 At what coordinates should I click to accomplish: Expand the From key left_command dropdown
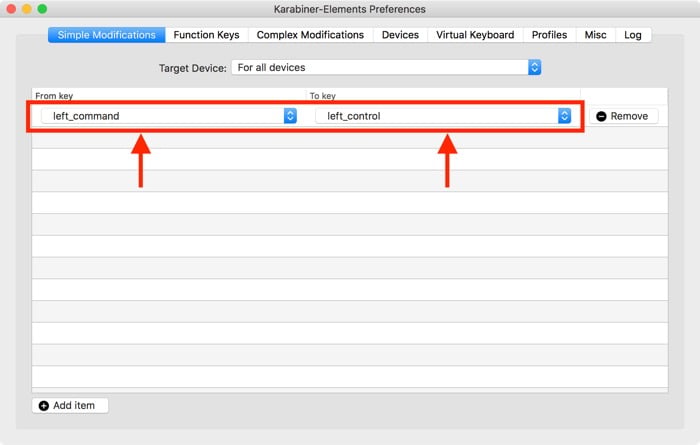[169, 116]
